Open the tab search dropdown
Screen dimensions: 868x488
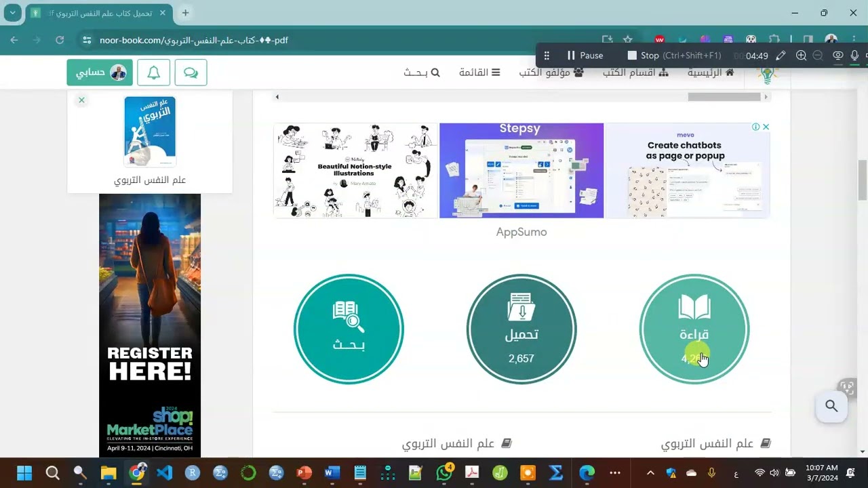[12, 13]
